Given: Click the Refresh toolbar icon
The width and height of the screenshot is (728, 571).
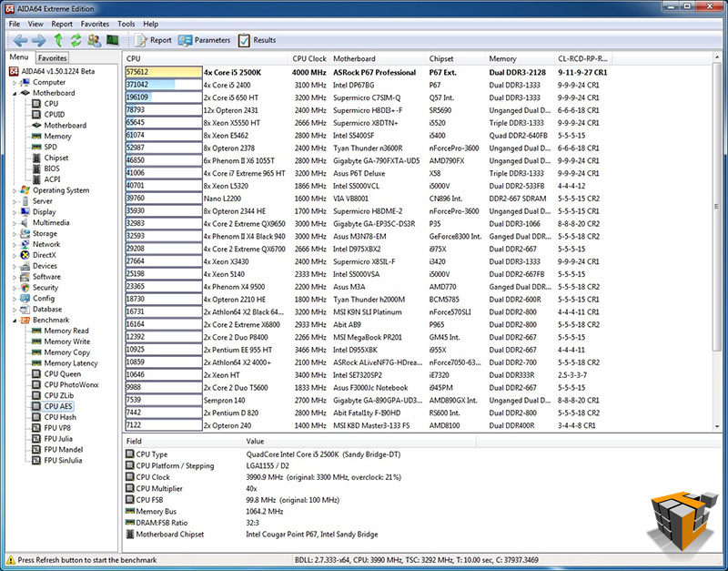Looking at the screenshot, I should pos(76,40).
